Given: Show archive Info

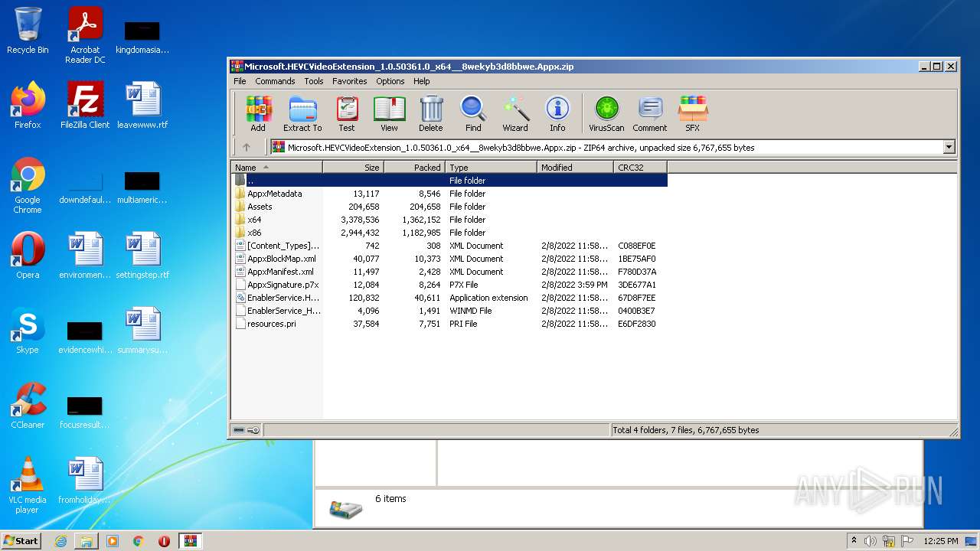Looking at the screenshot, I should pyautogui.click(x=557, y=113).
